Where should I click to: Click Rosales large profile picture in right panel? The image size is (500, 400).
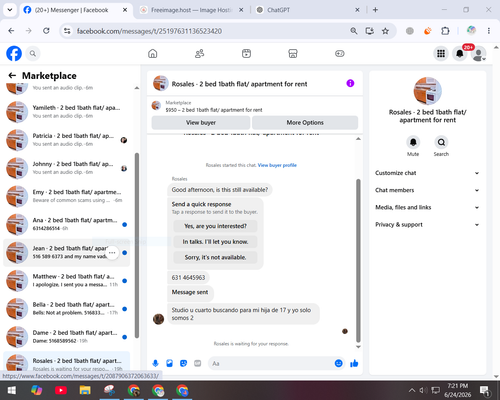click(x=428, y=91)
